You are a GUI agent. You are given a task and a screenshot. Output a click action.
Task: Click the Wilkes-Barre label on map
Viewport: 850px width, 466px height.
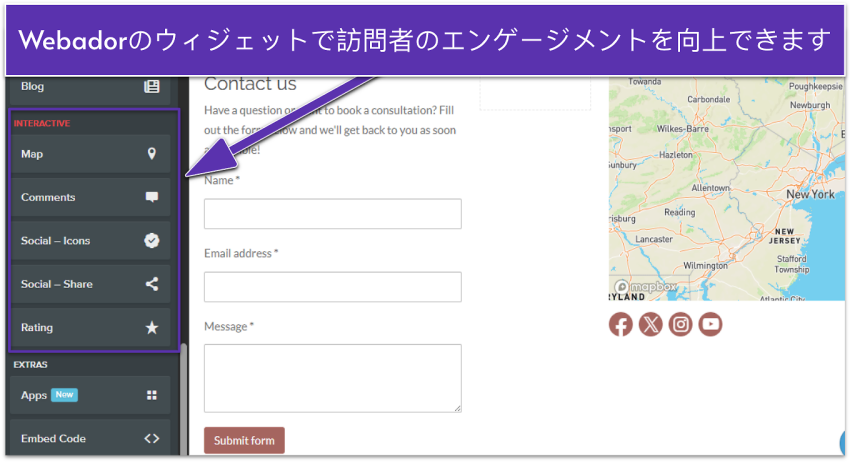pos(682,129)
